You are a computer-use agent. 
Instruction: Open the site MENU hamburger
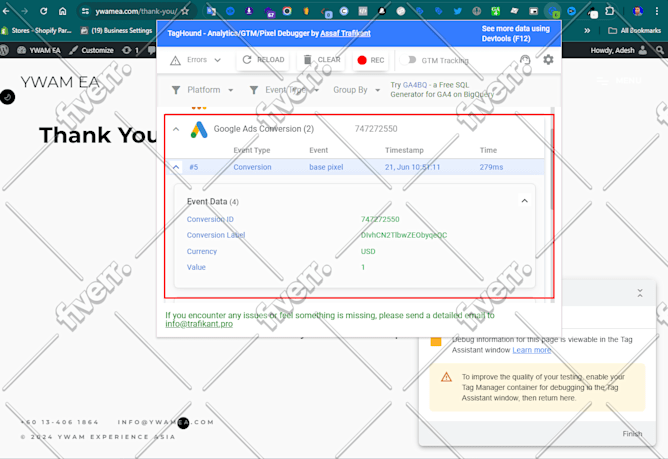619,80
